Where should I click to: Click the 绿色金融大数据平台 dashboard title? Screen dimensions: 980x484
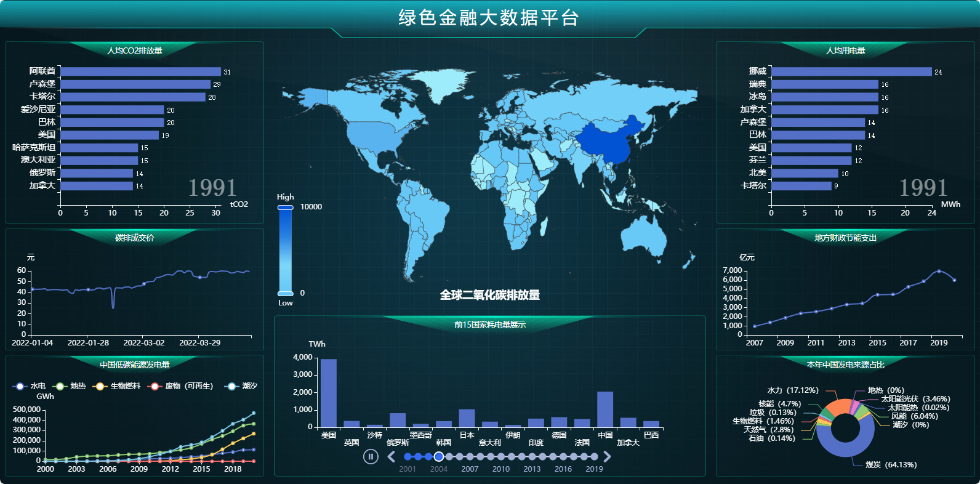(x=489, y=18)
